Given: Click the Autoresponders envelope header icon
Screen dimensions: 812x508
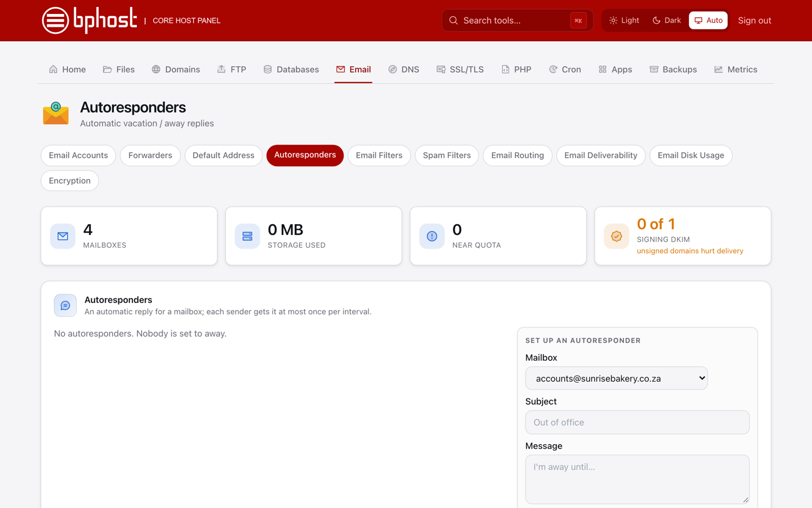Looking at the screenshot, I should (x=56, y=114).
